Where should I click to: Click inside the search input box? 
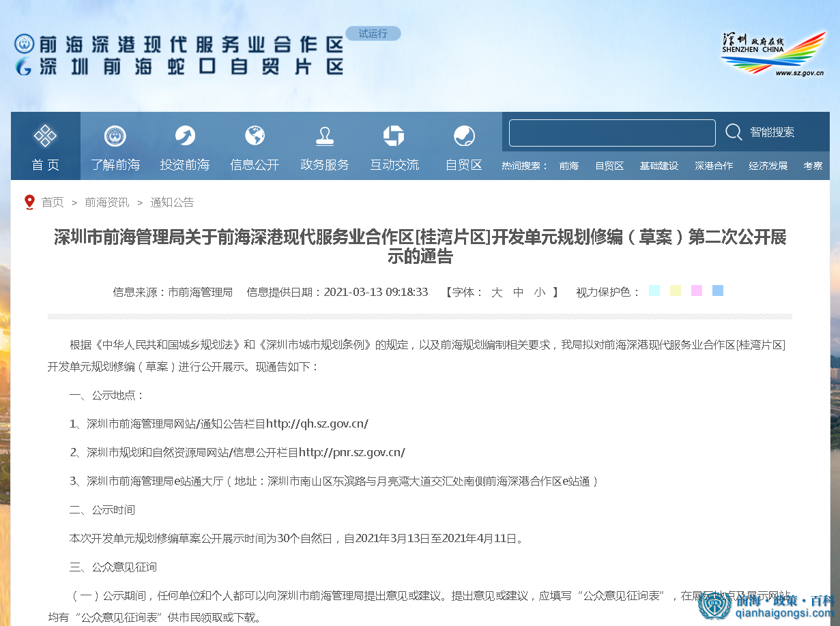click(x=611, y=132)
